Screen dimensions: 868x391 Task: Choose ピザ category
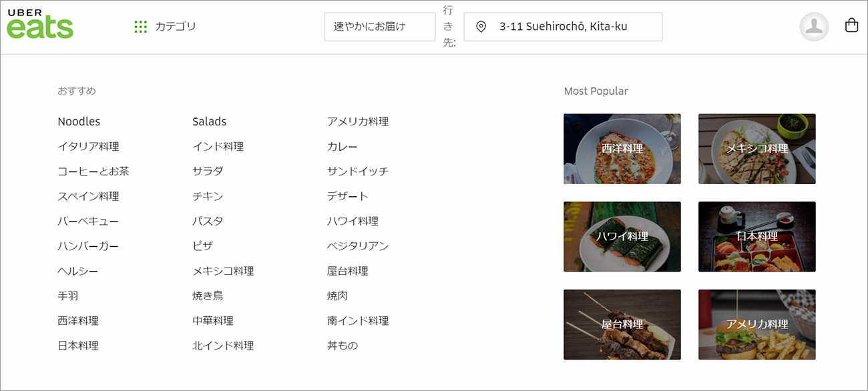pyautogui.click(x=202, y=246)
